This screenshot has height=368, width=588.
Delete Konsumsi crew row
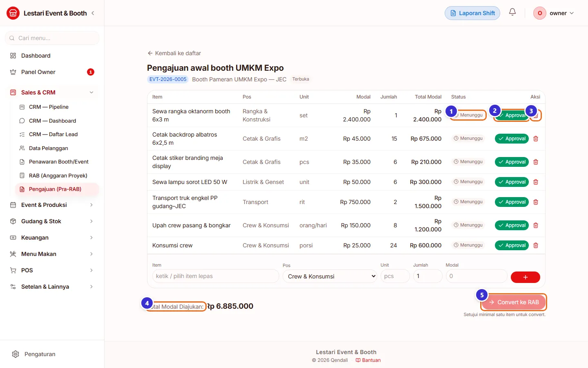point(536,245)
